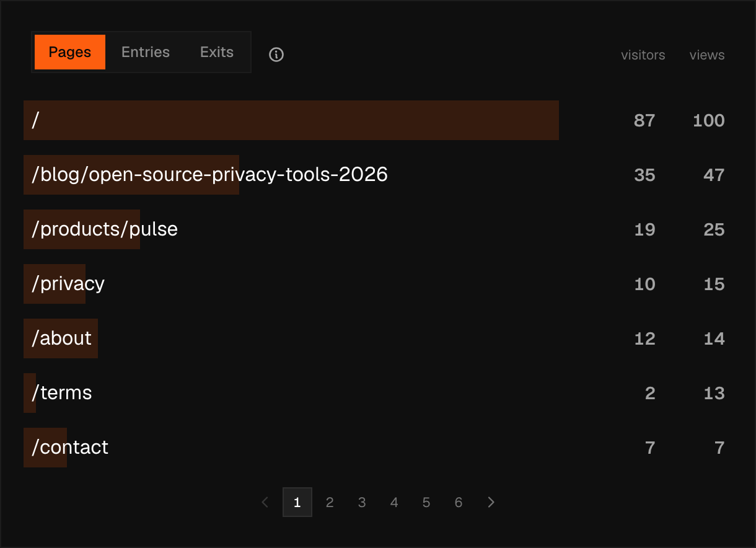Go to the previous page arrow
The width and height of the screenshot is (756, 548).
tap(265, 502)
